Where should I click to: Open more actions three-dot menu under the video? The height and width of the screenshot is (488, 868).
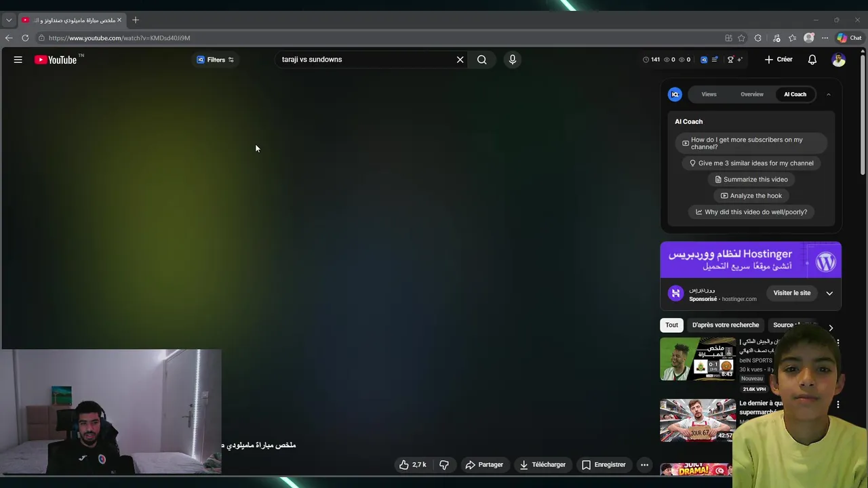click(644, 465)
